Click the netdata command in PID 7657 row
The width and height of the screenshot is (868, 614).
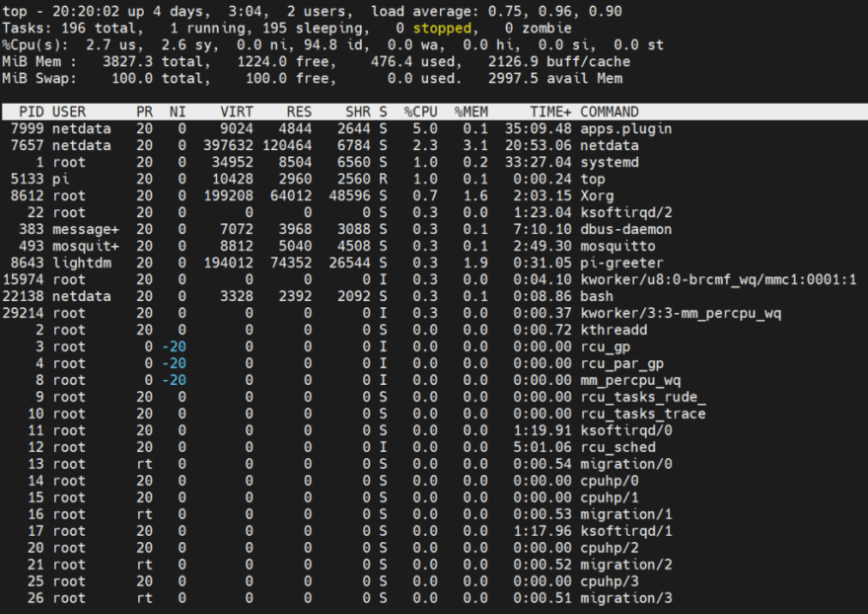click(610, 145)
